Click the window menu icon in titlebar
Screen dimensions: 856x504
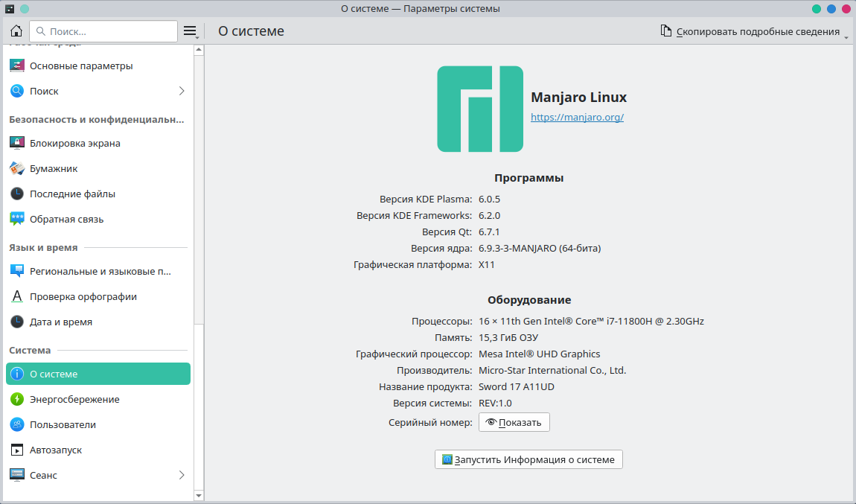tap(9, 9)
